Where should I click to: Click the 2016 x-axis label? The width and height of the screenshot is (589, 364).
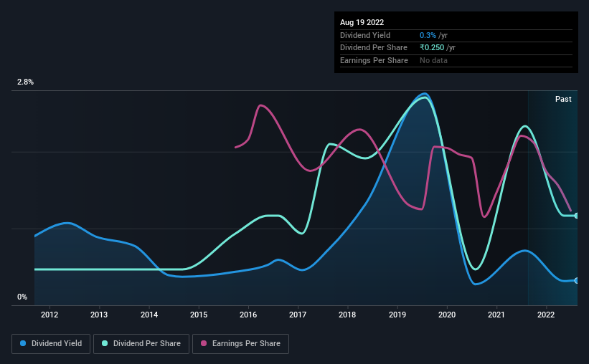pos(248,315)
